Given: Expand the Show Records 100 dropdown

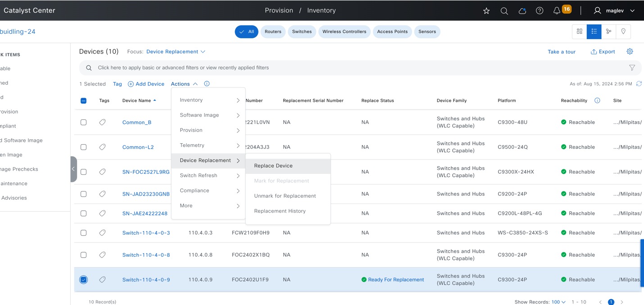Looking at the screenshot, I should point(558,302).
